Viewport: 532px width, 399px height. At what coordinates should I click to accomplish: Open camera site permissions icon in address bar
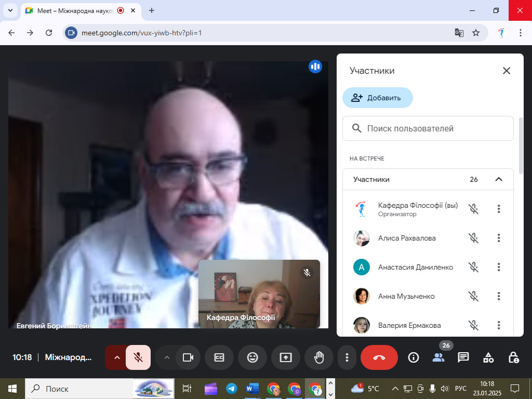tap(71, 33)
